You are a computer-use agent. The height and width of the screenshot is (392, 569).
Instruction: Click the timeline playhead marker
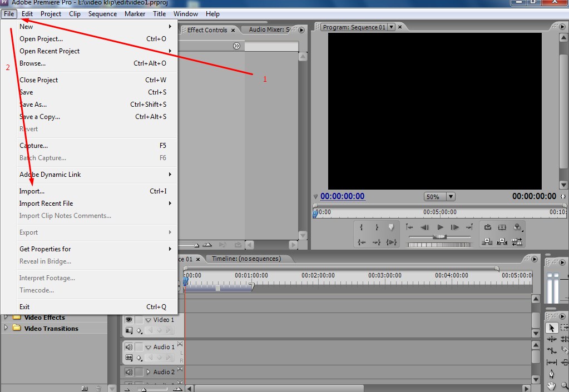tap(185, 281)
